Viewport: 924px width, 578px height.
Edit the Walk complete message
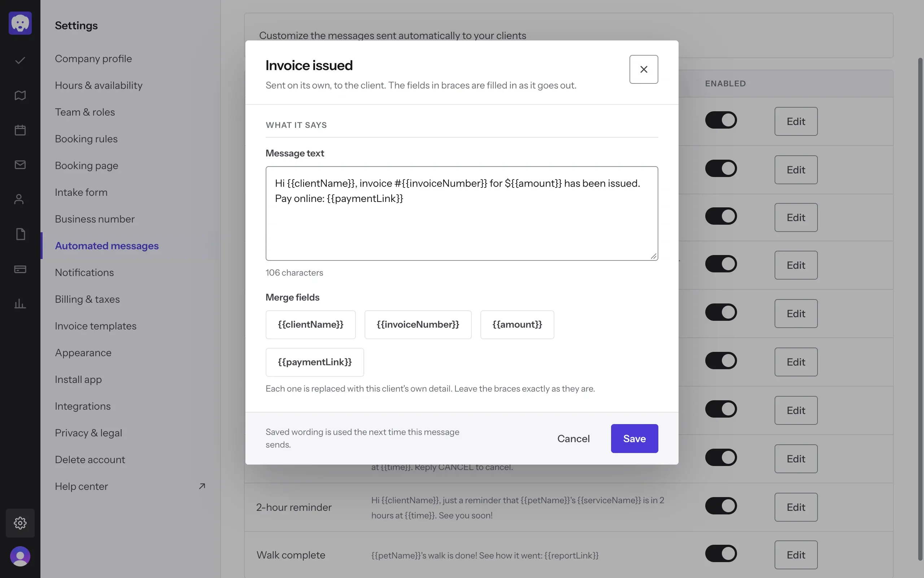tap(796, 555)
